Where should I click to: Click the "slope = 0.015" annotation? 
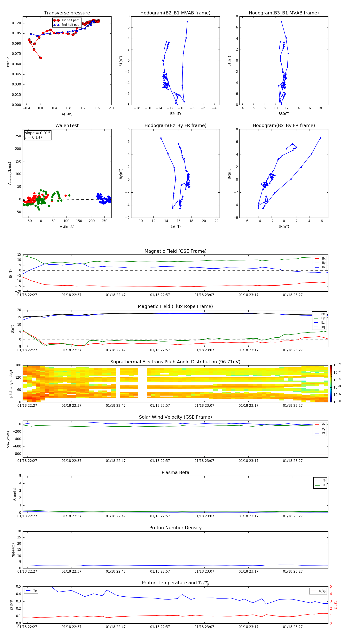coord(37,133)
